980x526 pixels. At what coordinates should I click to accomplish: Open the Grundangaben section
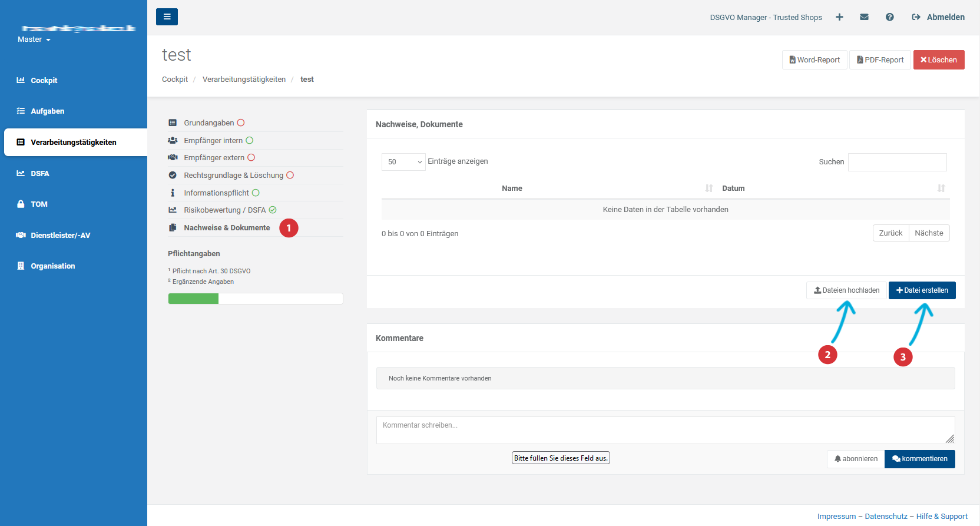pos(208,123)
